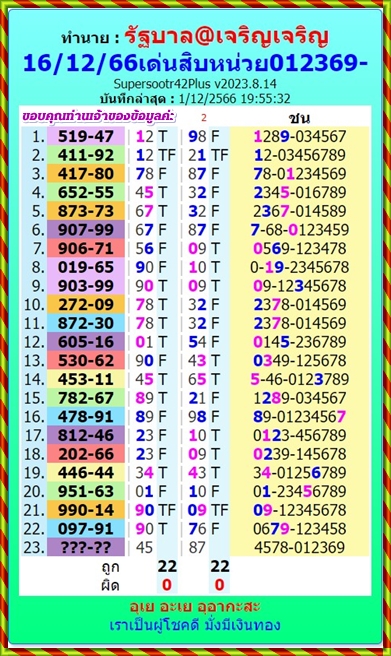Click the ชน value 5-46-0123789
The height and width of the screenshot is (656, 391).
[300, 379]
